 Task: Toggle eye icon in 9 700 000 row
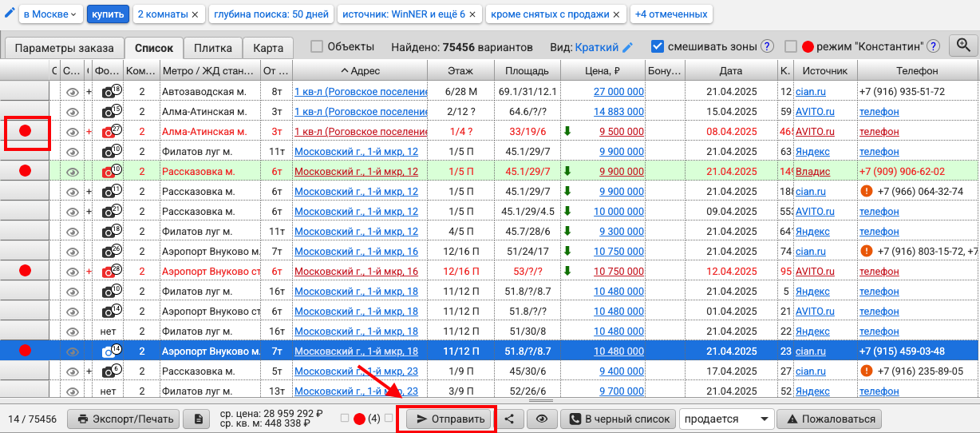72,391
